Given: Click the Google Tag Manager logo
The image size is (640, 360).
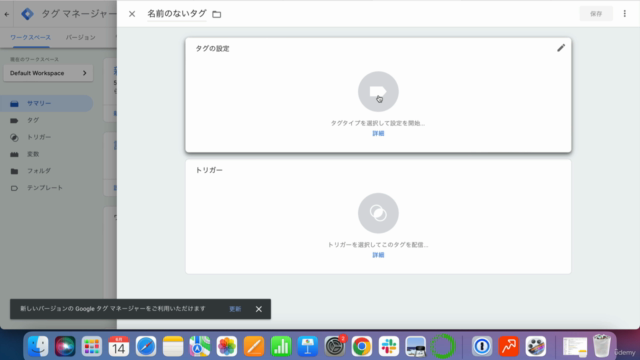Looking at the screenshot, I should coord(27,14).
